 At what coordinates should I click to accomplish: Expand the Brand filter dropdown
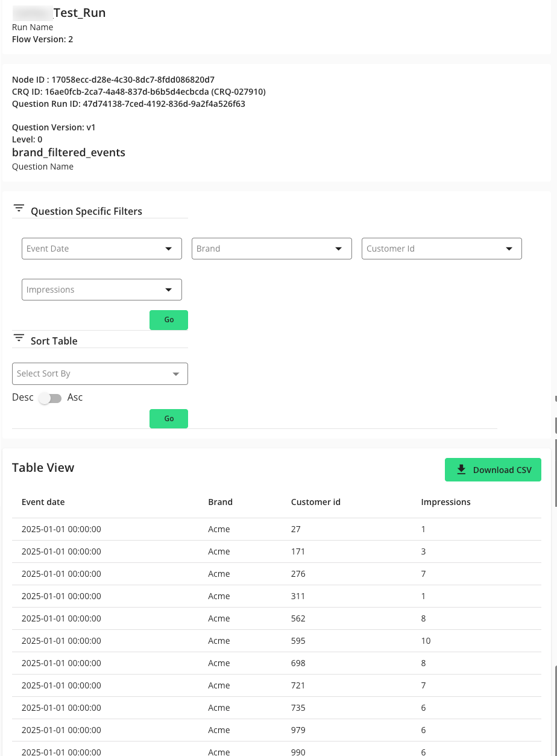271,249
